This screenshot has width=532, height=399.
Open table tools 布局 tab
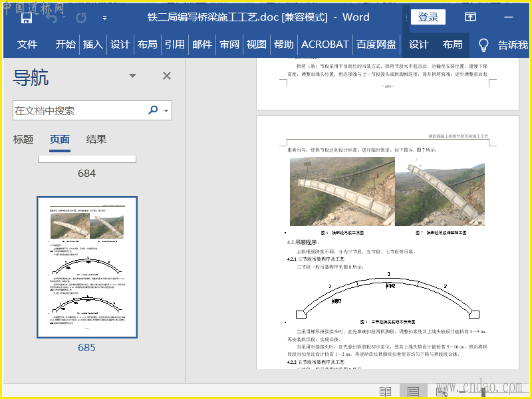(x=452, y=45)
